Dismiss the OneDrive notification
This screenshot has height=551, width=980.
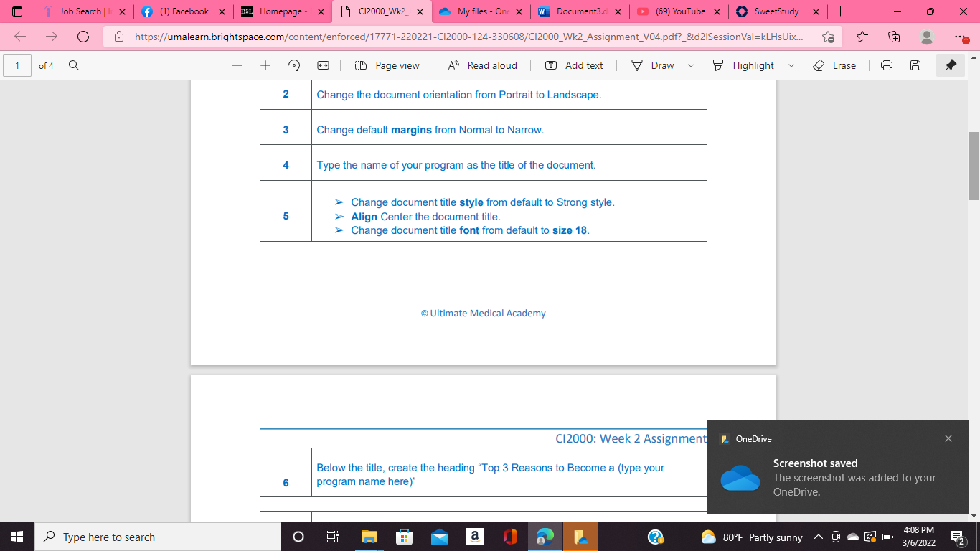(x=948, y=438)
